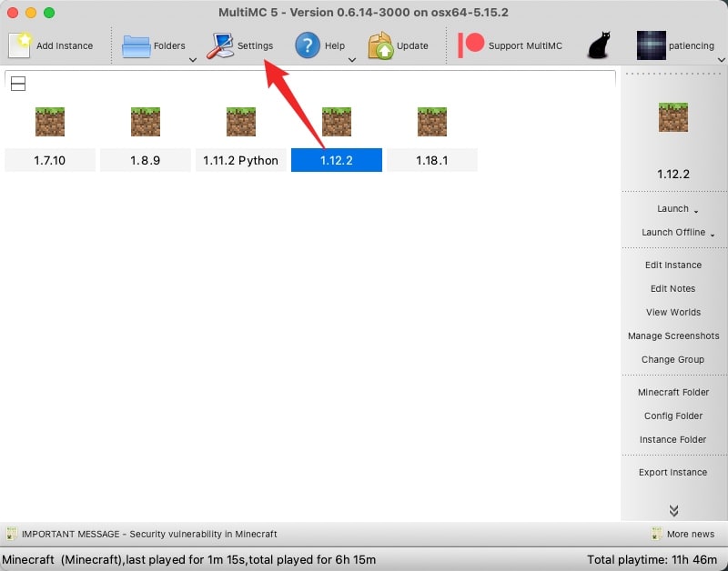Open Manage Screenshots

pyautogui.click(x=673, y=336)
